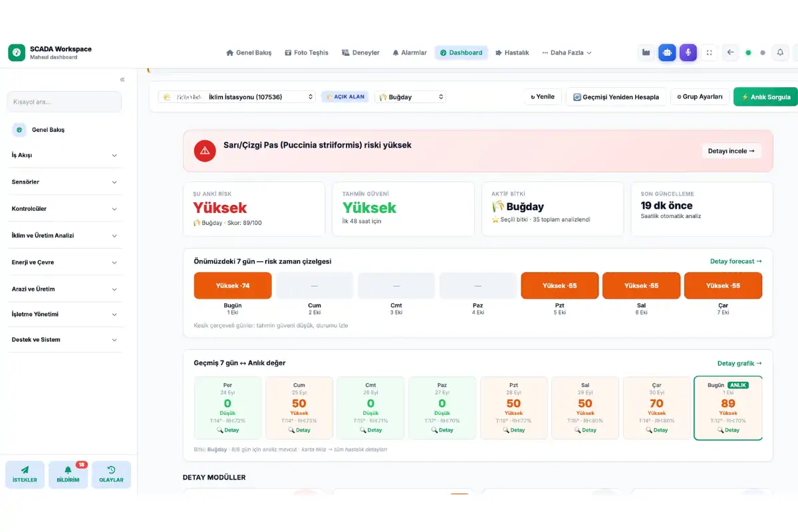Expand the İş Akışı sidebar section

64,155
